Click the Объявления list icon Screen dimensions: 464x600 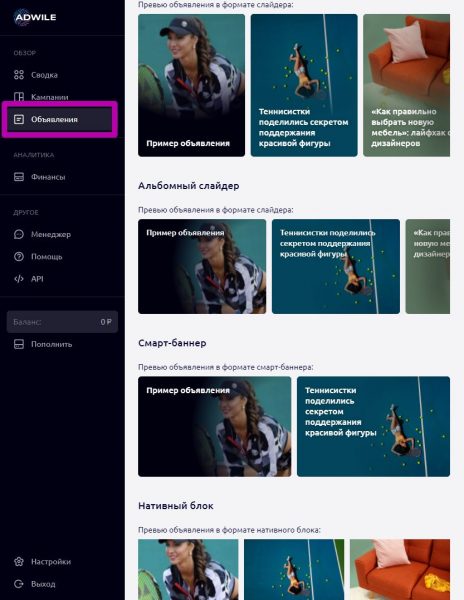(19, 119)
